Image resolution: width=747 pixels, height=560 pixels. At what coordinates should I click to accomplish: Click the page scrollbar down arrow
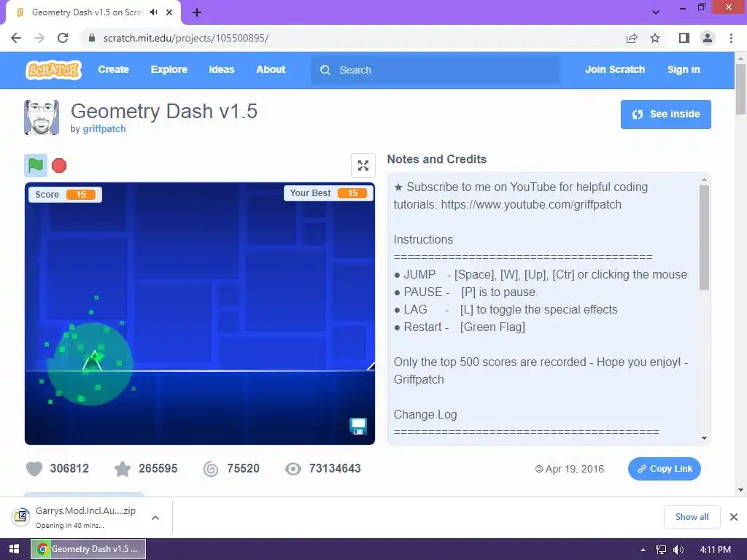tap(740, 490)
